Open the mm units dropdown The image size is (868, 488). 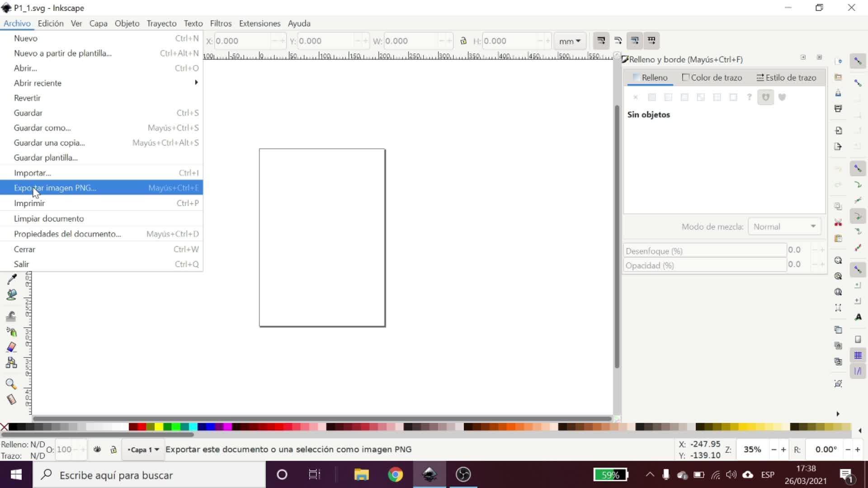(570, 41)
